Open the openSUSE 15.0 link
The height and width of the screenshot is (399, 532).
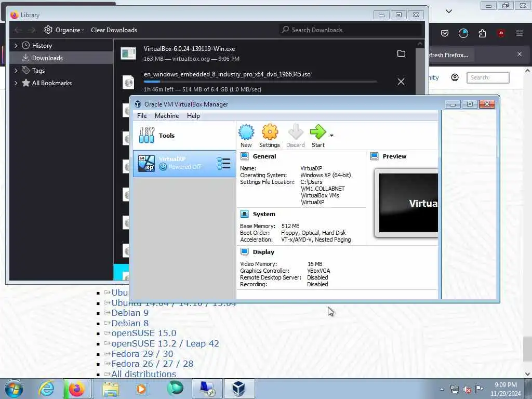(x=144, y=333)
